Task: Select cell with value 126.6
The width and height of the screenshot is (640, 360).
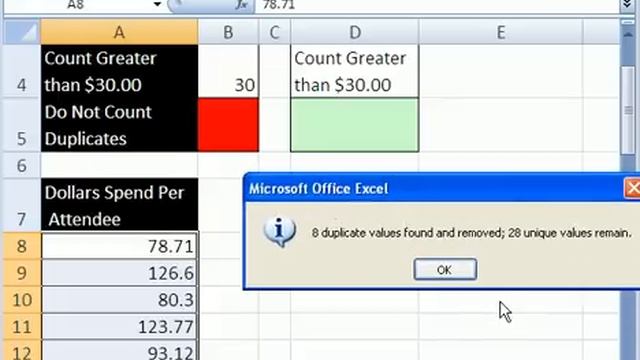Action: click(x=119, y=273)
